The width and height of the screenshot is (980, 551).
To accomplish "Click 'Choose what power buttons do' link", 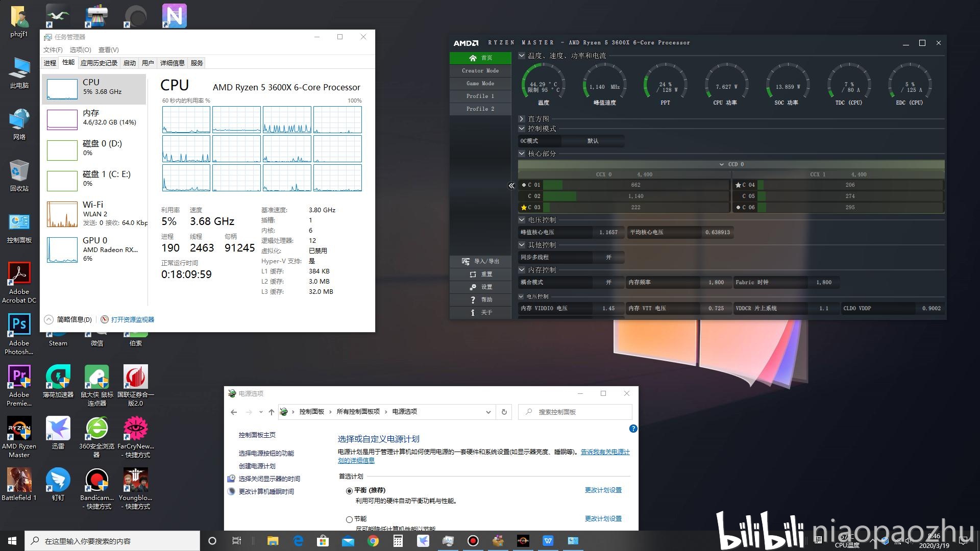I will [266, 453].
